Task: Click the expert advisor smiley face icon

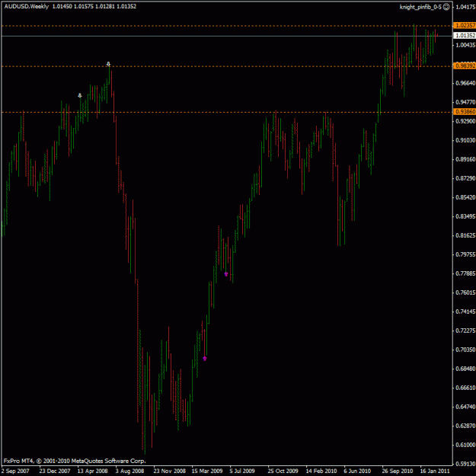Action: [x=446, y=7]
